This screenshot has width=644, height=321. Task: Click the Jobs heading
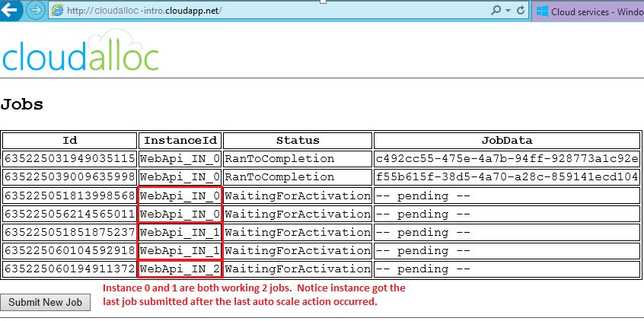coord(22,105)
